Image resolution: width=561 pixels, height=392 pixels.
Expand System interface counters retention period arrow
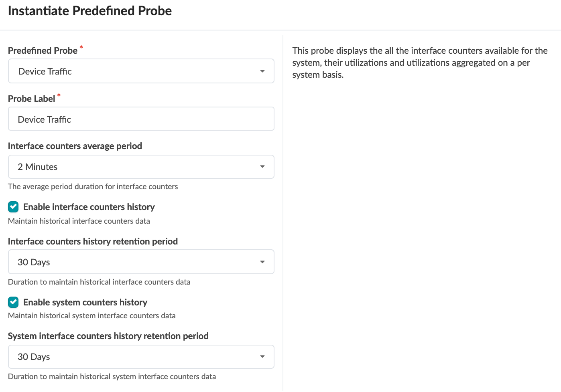(x=262, y=357)
